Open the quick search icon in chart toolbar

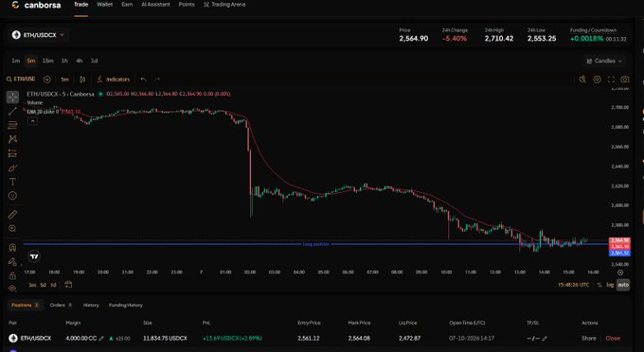(x=582, y=79)
